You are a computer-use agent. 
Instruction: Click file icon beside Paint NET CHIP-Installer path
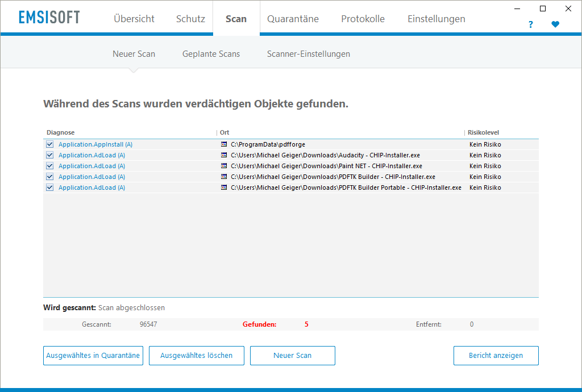coord(224,166)
